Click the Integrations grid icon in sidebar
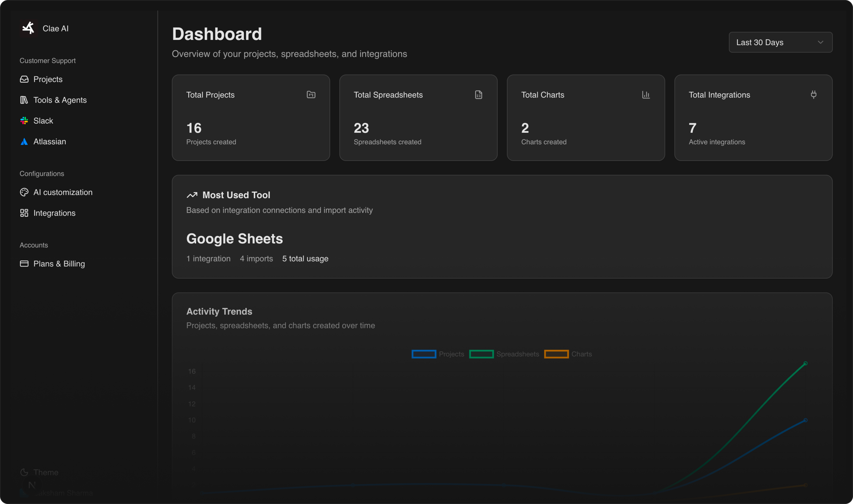 click(x=24, y=213)
